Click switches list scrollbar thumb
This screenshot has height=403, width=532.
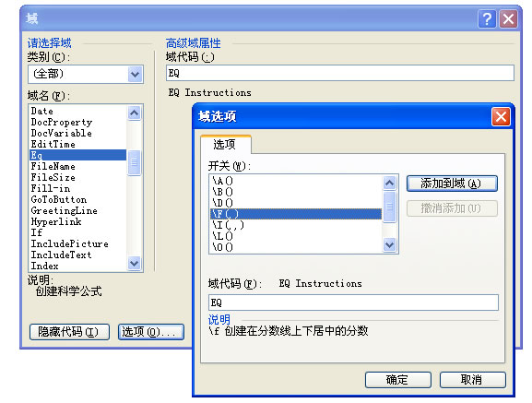click(x=389, y=207)
